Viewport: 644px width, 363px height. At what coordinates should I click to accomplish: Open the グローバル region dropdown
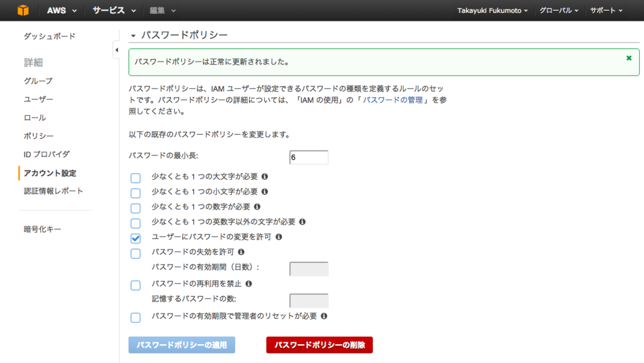pos(559,11)
